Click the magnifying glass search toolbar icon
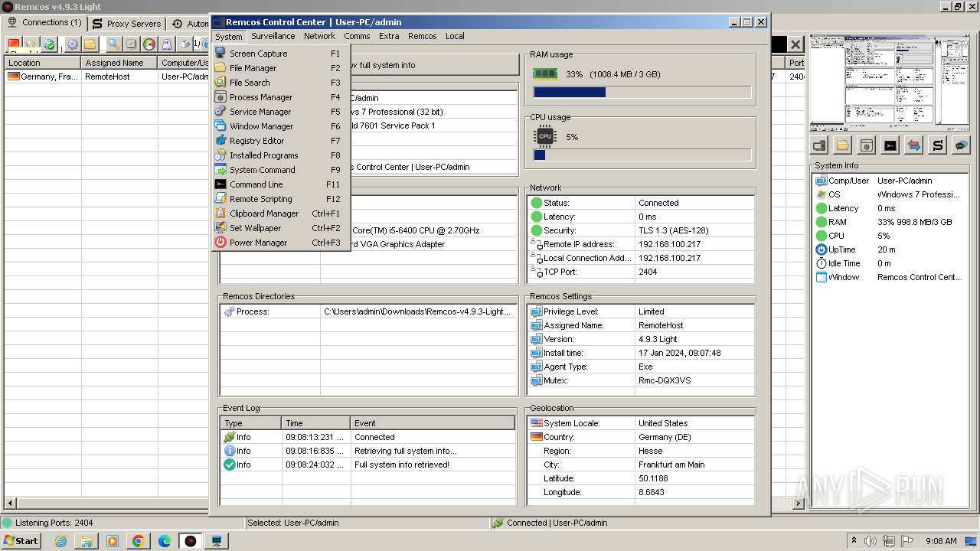Screen dimensions: 980x551 point(113,44)
